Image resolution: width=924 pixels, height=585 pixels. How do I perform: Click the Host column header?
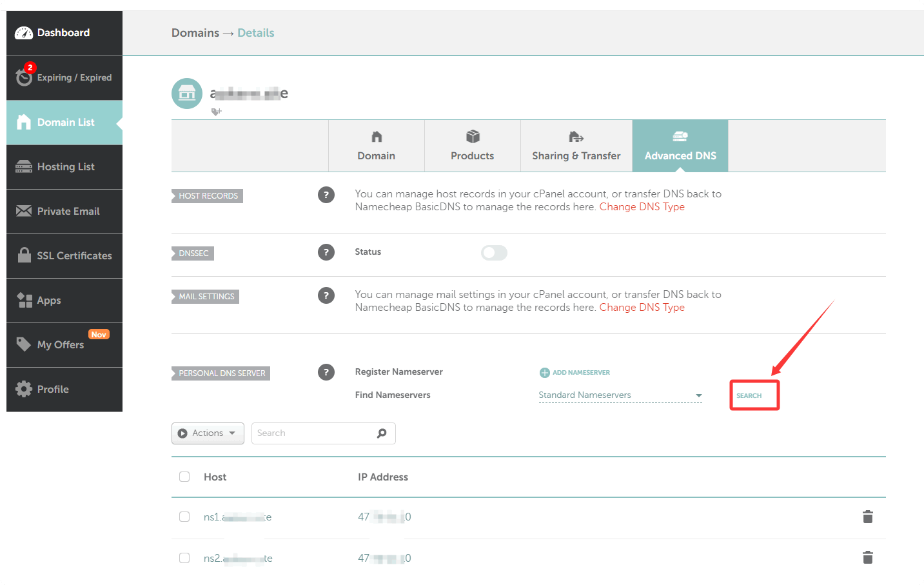[215, 477]
